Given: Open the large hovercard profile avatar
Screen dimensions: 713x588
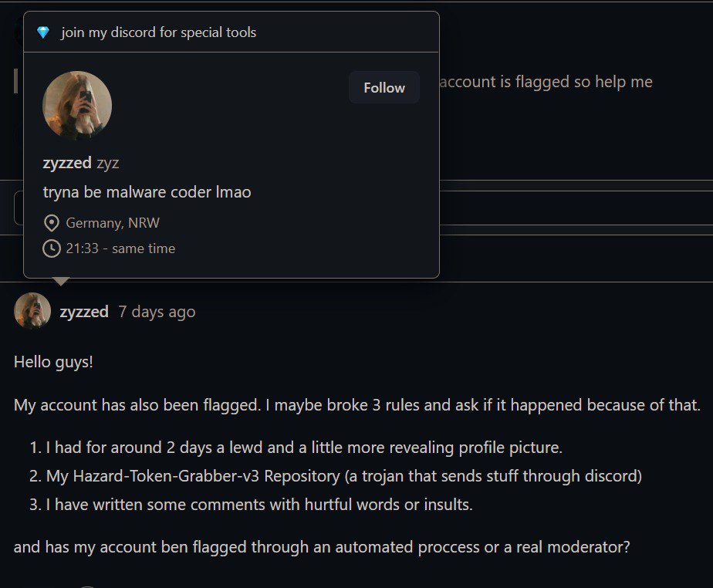Looking at the screenshot, I should (x=77, y=106).
